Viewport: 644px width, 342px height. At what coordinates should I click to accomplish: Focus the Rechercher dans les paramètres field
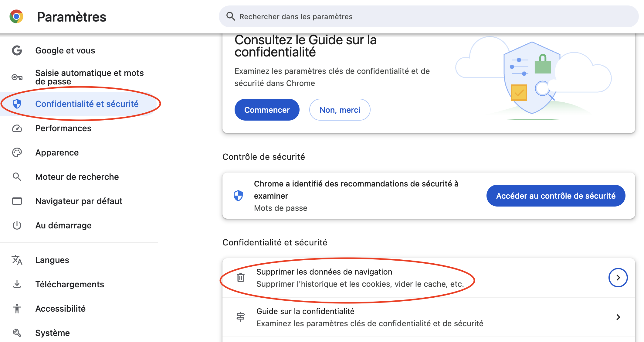[429, 16]
